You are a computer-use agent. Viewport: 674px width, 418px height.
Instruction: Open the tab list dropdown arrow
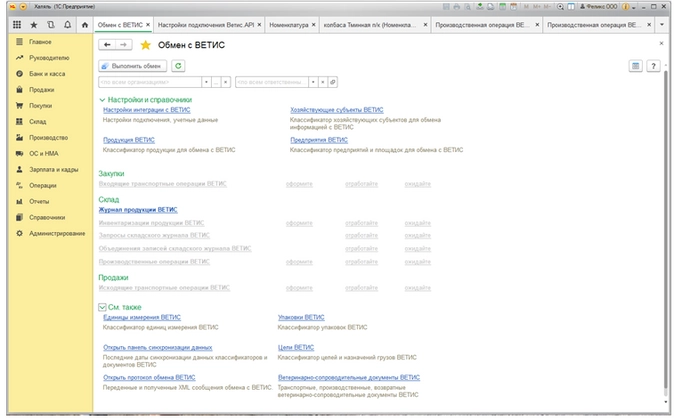662,25
